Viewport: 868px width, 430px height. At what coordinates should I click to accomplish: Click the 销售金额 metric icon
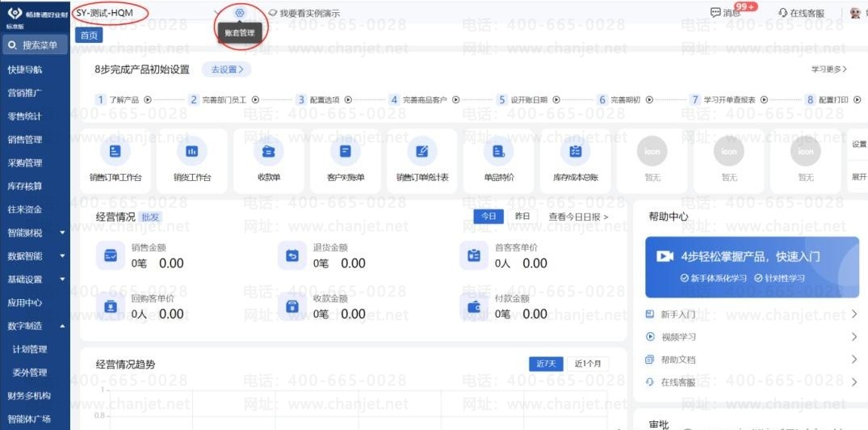pyautogui.click(x=110, y=255)
